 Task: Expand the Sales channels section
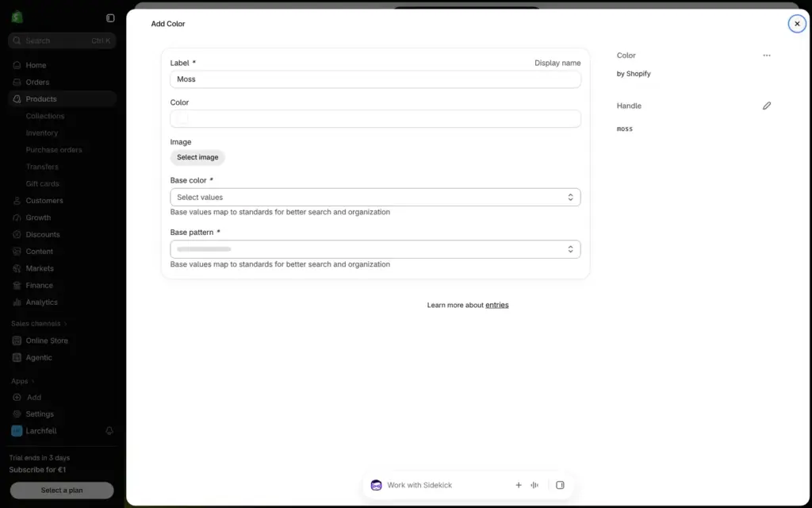coord(40,324)
